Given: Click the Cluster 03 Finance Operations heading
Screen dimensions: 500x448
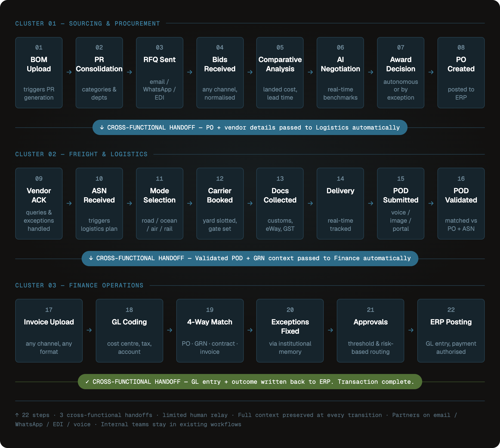Looking at the screenshot, I should click(x=79, y=285).
